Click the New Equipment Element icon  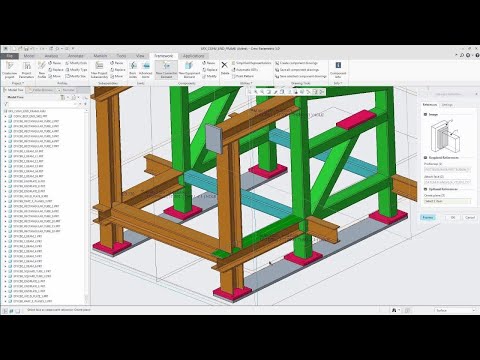coord(189,70)
